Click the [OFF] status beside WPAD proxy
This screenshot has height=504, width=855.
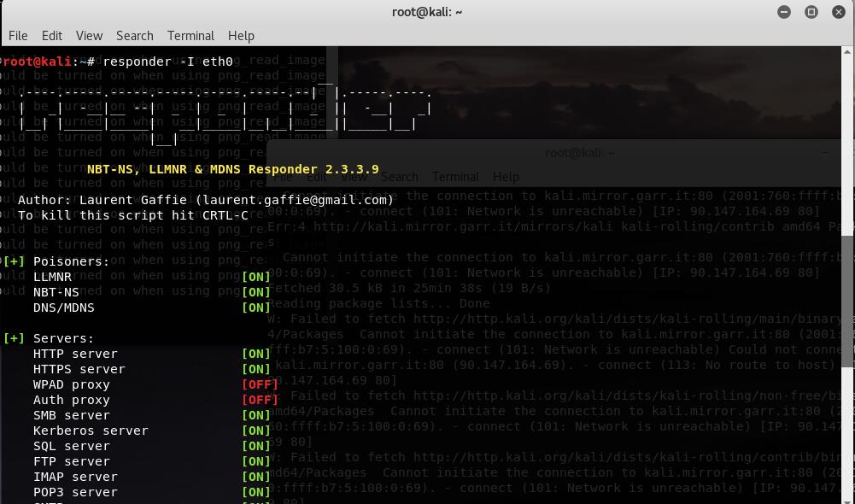pos(260,384)
